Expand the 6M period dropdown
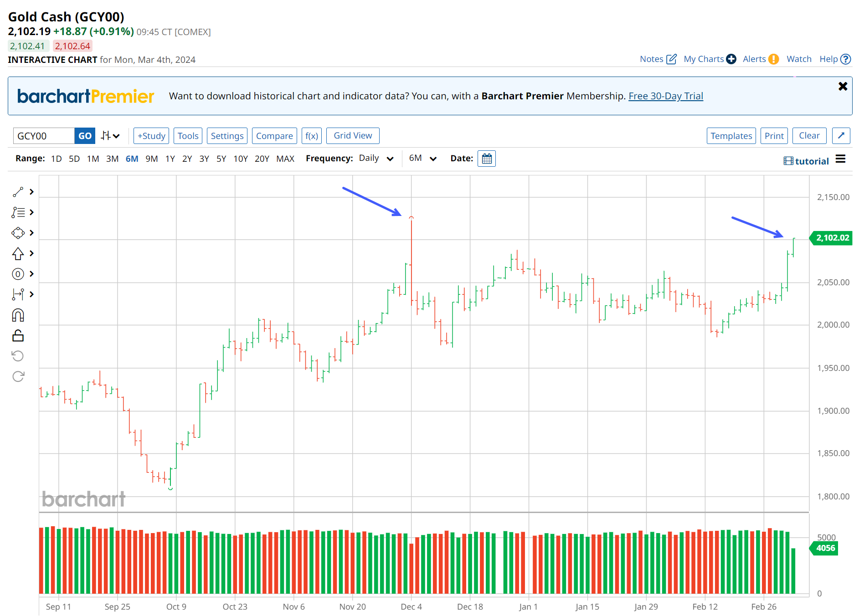The image size is (854, 616). coord(422,159)
